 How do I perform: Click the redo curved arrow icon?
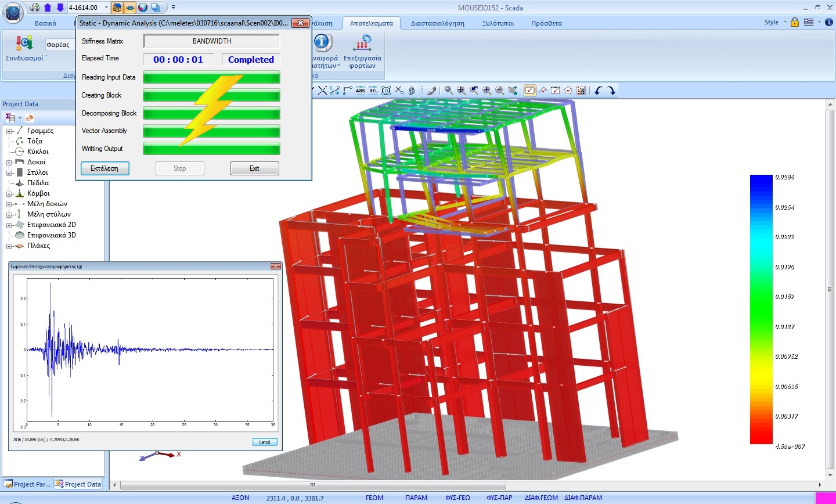(x=611, y=91)
